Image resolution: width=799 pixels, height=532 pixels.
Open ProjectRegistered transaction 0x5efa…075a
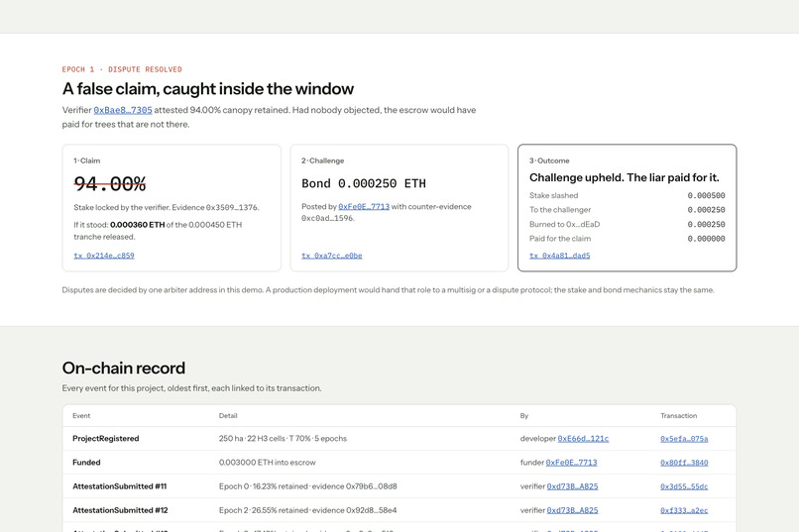[x=684, y=438]
